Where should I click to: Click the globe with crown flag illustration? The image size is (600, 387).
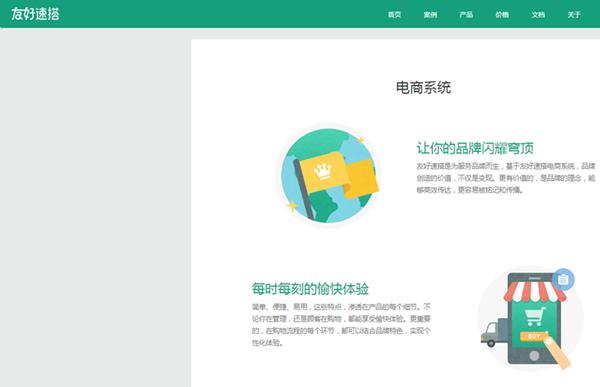coord(329,176)
